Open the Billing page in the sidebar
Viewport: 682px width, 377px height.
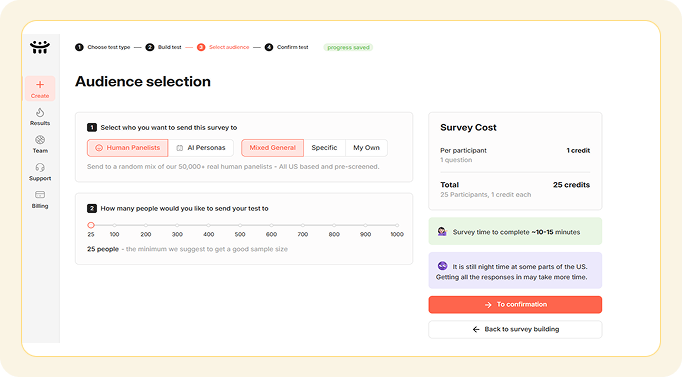coord(40,200)
